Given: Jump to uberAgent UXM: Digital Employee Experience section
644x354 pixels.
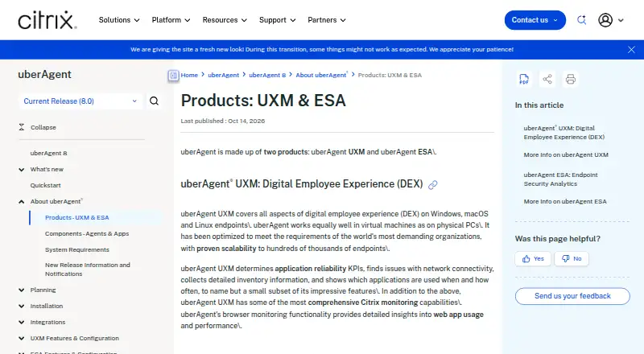Looking at the screenshot, I should point(564,133).
